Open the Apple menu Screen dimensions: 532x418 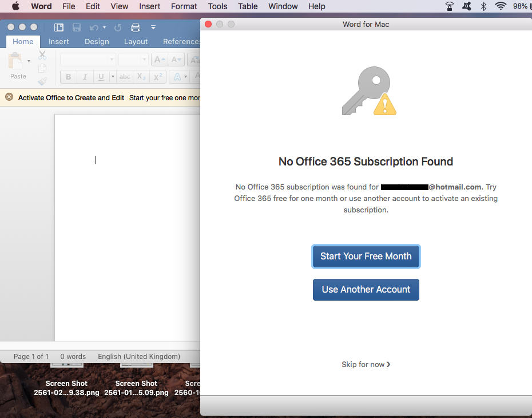15,6
